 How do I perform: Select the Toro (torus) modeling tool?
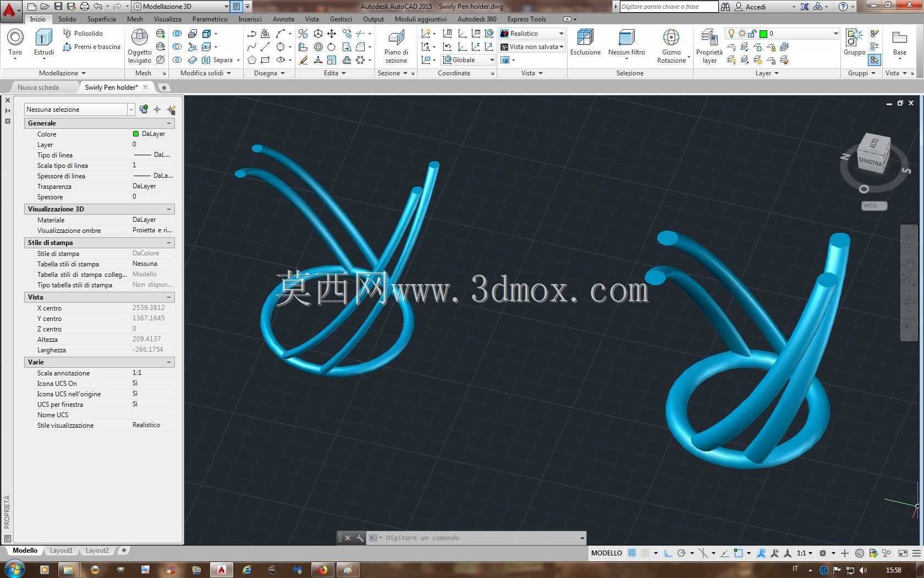[15, 43]
